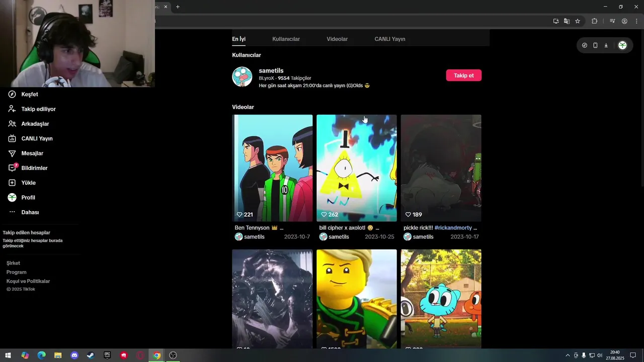
Task: Go to the Arkadaşlar page
Action: pos(34,124)
